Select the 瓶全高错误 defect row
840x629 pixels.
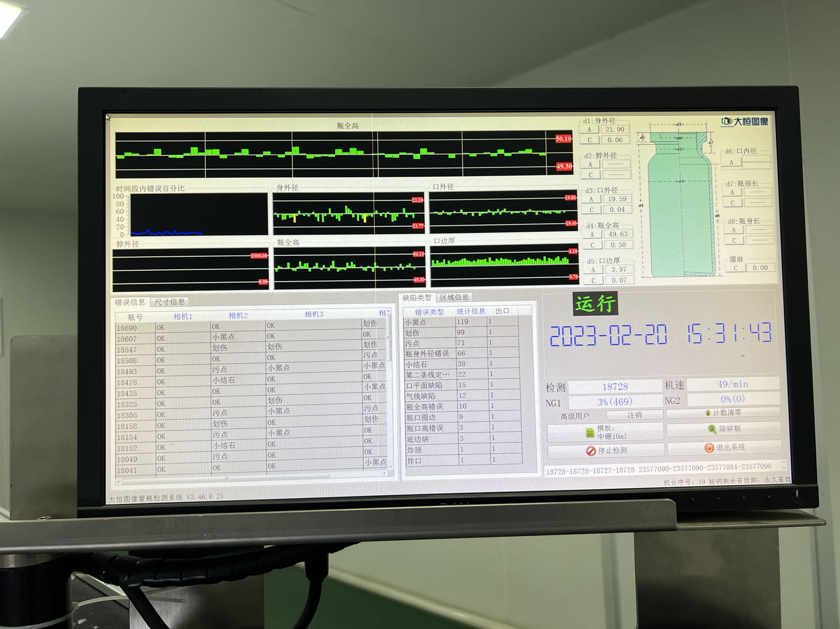click(462, 407)
